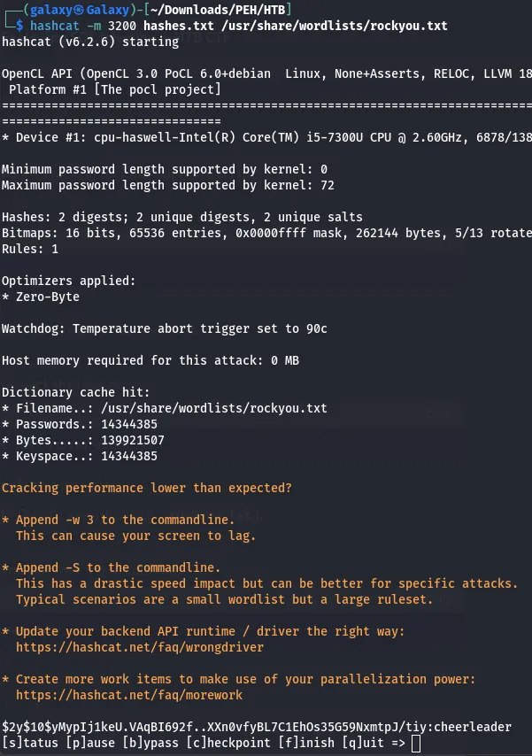Select the [p]ause option in prompt

tap(90, 743)
